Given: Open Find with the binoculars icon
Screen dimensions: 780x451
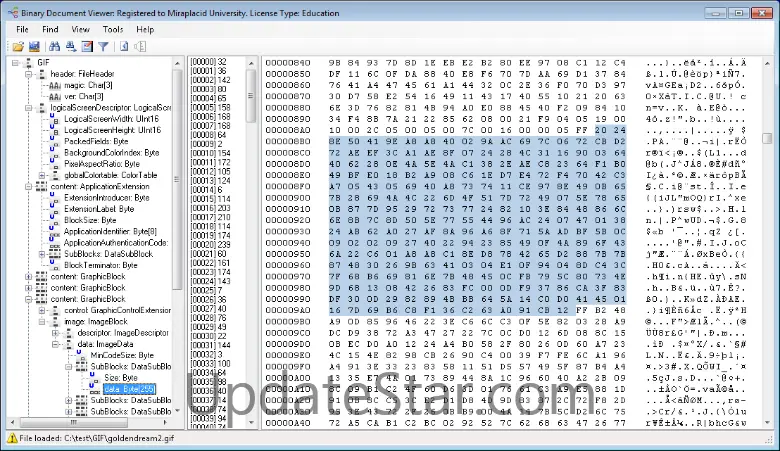Looking at the screenshot, I should 55,47.
